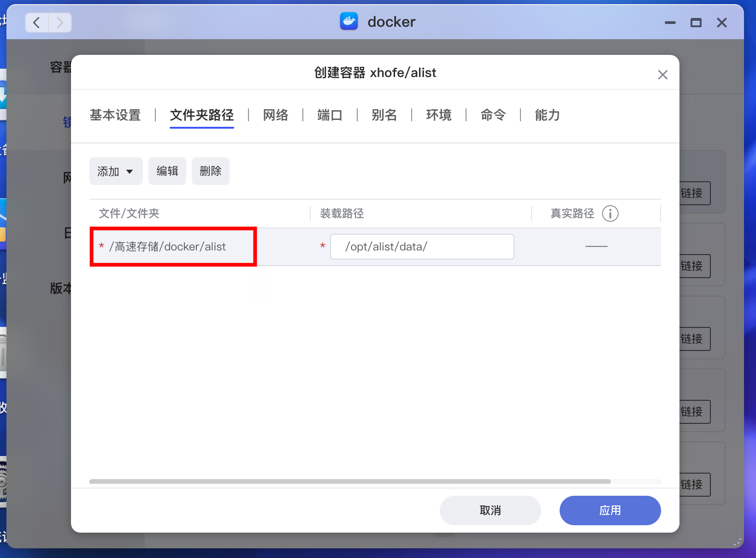The width and height of the screenshot is (756, 558).
Task: Click the 取消 button
Action: click(490, 511)
